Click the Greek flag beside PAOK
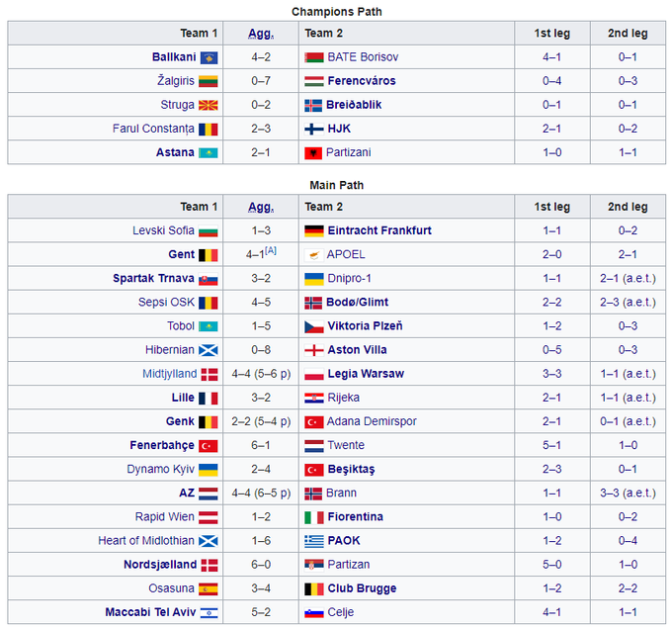 coord(313,541)
